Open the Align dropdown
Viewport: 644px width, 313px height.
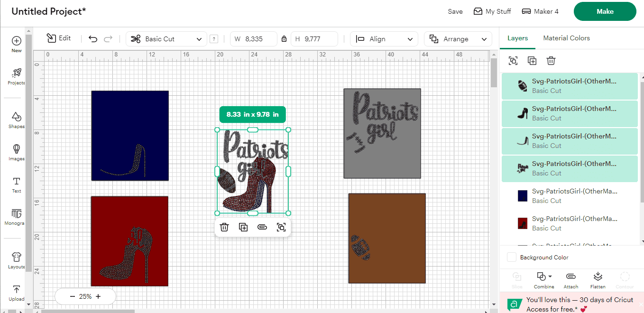click(384, 39)
